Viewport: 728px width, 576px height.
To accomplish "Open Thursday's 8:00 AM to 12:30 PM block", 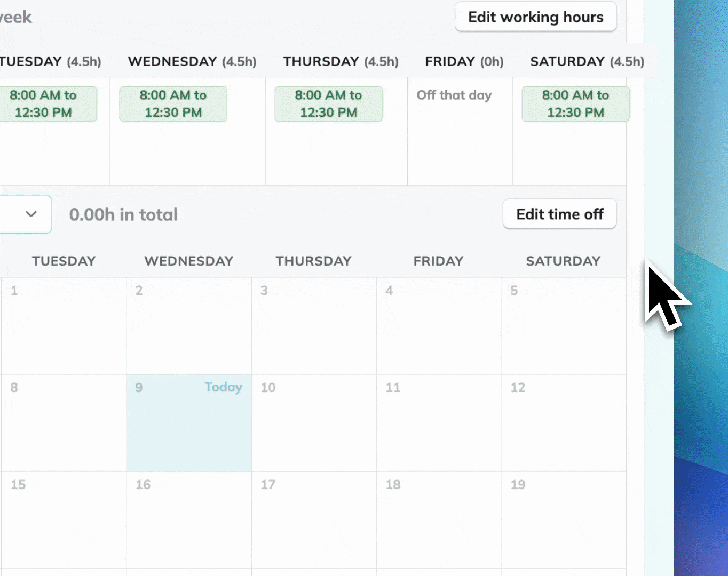I will (x=328, y=104).
